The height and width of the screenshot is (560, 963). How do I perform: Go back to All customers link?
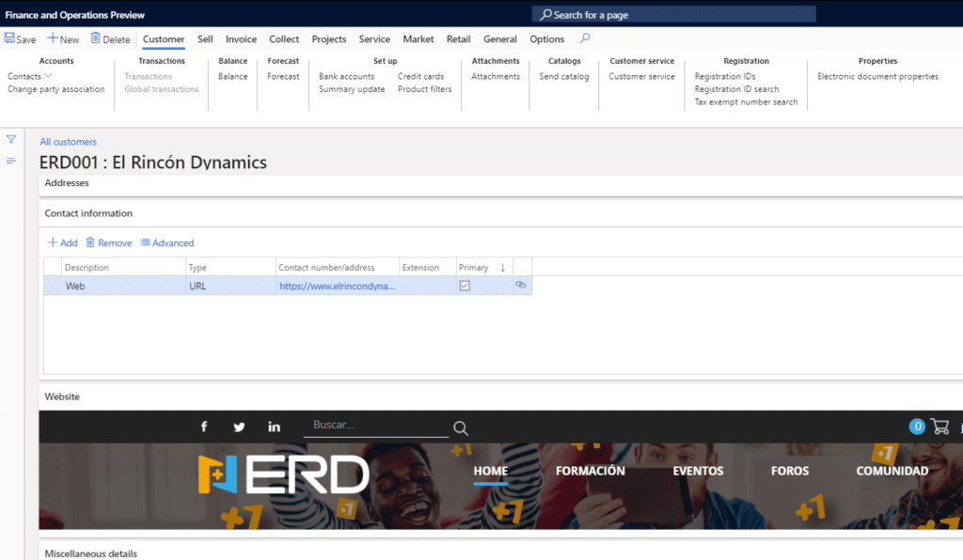tap(68, 142)
